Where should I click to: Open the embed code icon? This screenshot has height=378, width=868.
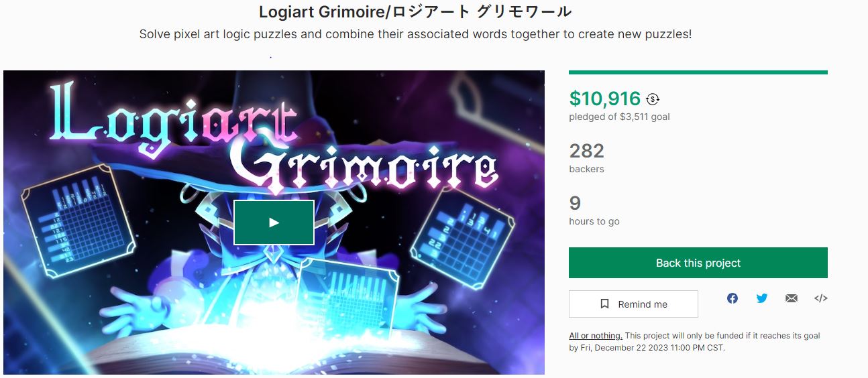820,298
